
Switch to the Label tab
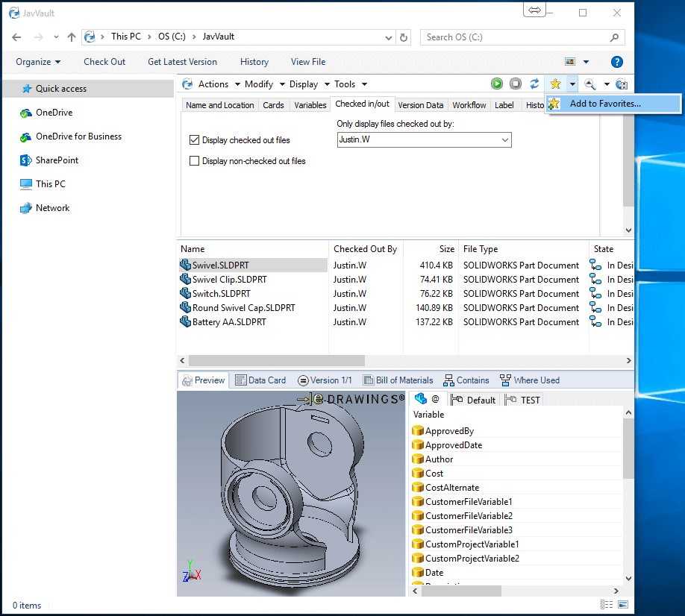coord(504,105)
